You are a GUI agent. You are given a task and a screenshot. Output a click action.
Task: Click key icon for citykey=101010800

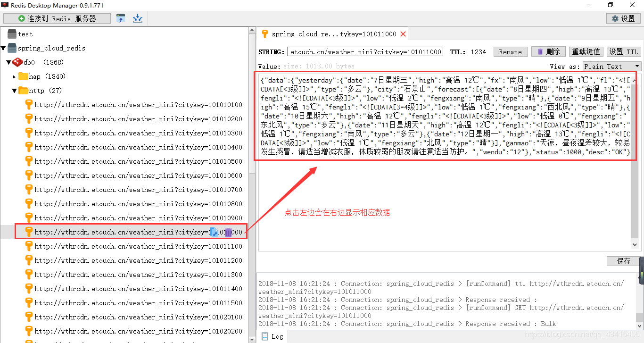click(29, 204)
